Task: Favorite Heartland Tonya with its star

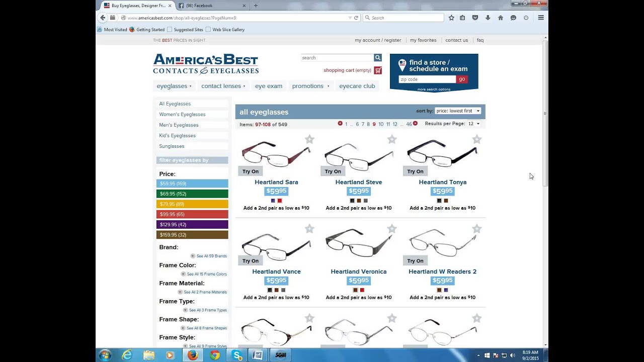Action: (477, 139)
